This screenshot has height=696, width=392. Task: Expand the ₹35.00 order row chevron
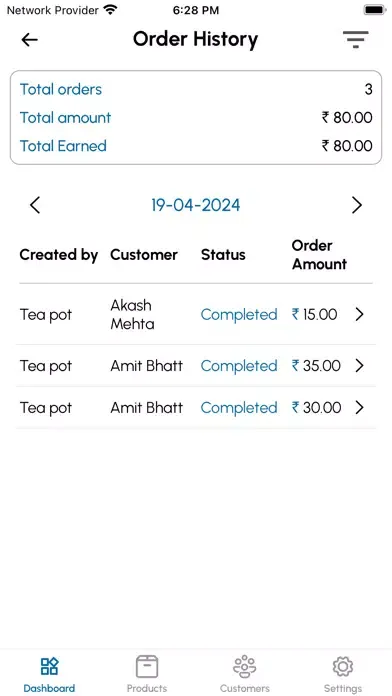[x=360, y=366]
